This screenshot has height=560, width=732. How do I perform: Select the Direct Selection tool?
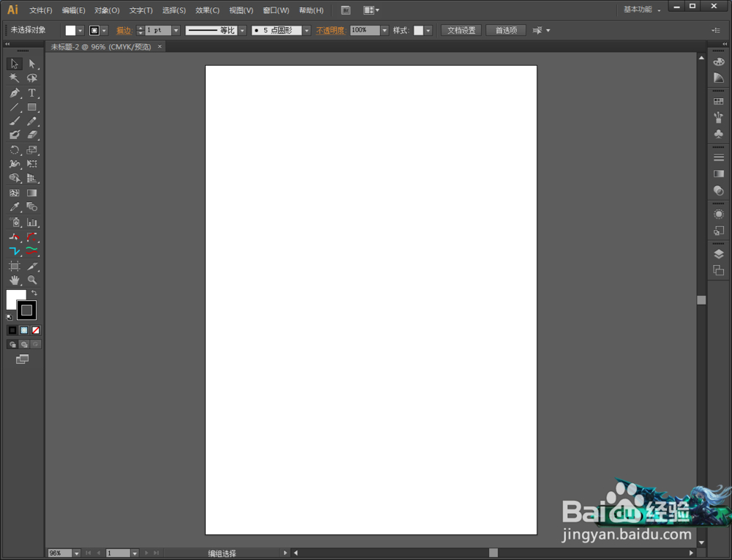(x=31, y=64)
